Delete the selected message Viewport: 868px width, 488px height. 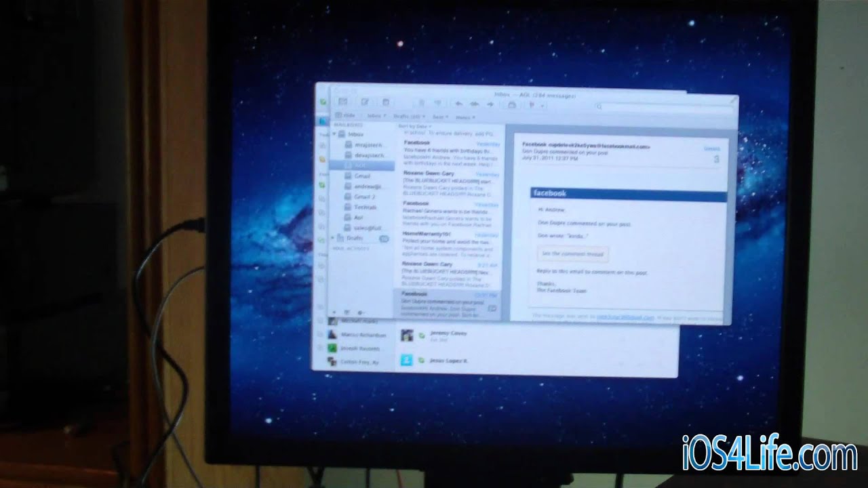[x=421, y=103]
